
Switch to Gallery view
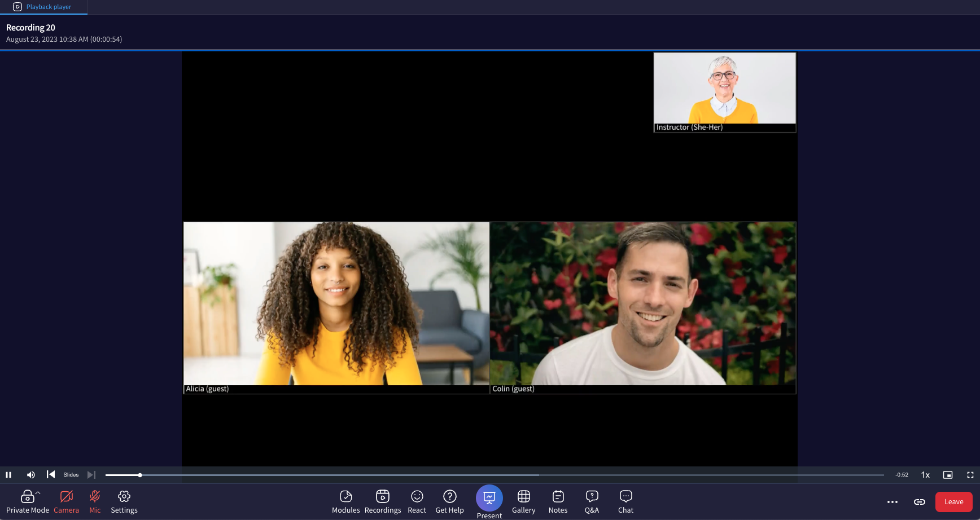click(x=523, y=501)
